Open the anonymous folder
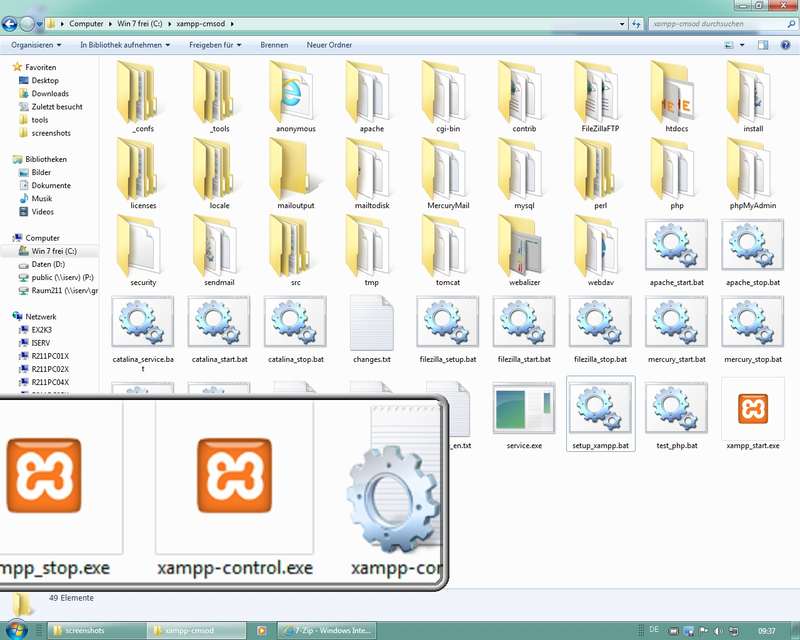This screenshot has width=800, height=640. click(295, 97)
